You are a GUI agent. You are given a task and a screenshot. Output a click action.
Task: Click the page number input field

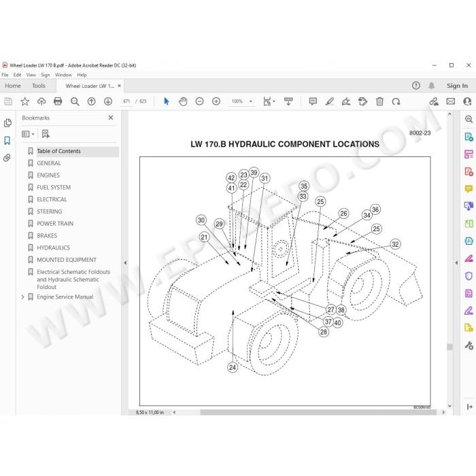coord(126,101)
